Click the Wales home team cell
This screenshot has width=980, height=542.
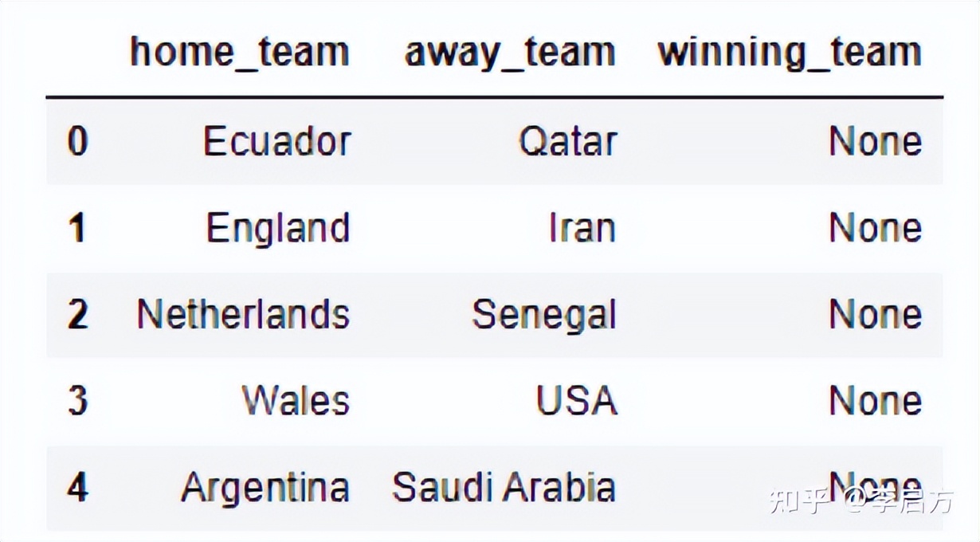(296, 400)
